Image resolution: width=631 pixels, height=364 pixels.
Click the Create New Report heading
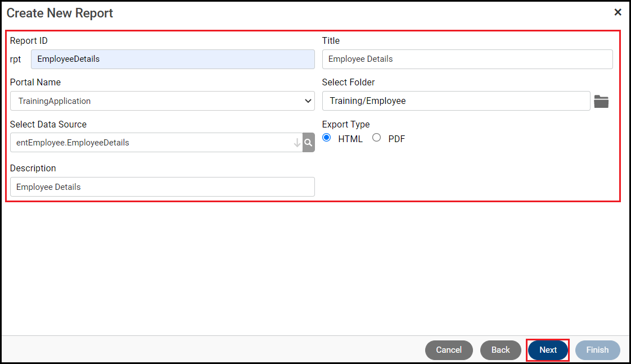point(60,13)
